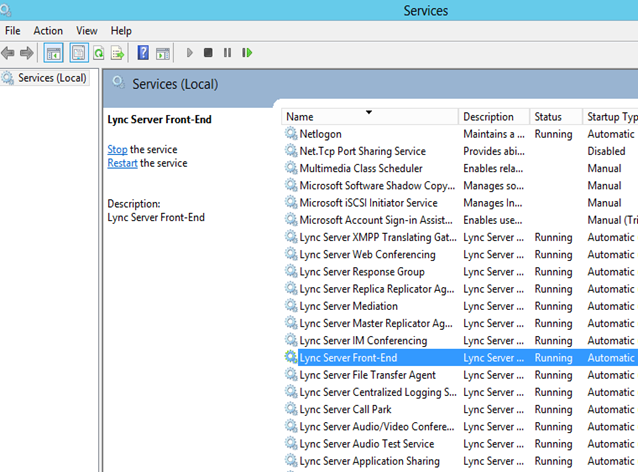This screenshot has height=472, width=638.
Task: Select Lync Server XMPP Translating Gateway row
Action: click(x=461, y=237)
